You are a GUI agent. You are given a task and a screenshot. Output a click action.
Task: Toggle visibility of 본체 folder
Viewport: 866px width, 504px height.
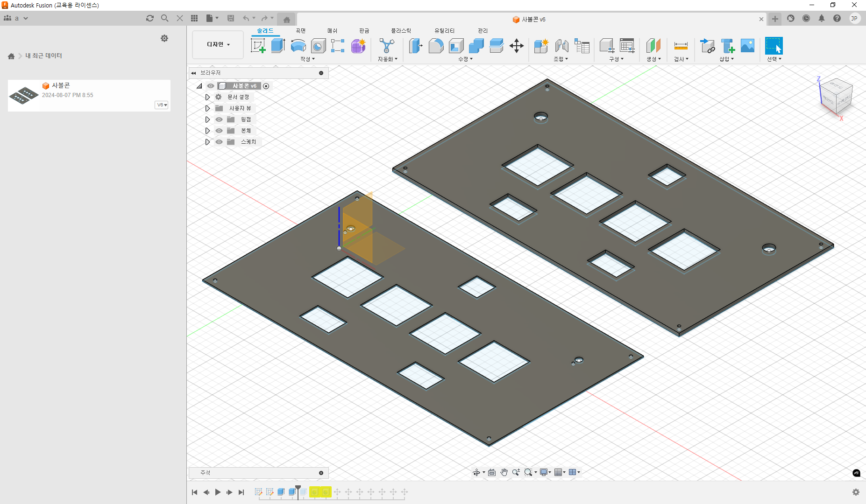point(219,131)
